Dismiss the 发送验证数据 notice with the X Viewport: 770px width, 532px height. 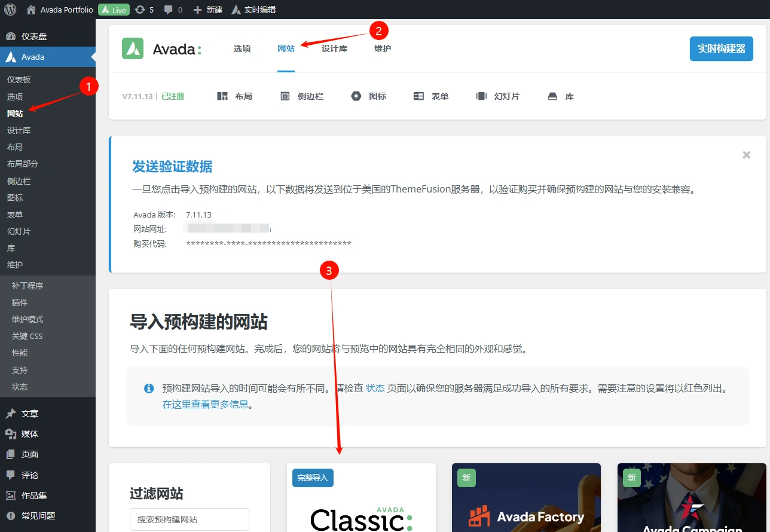coord(746,155)
